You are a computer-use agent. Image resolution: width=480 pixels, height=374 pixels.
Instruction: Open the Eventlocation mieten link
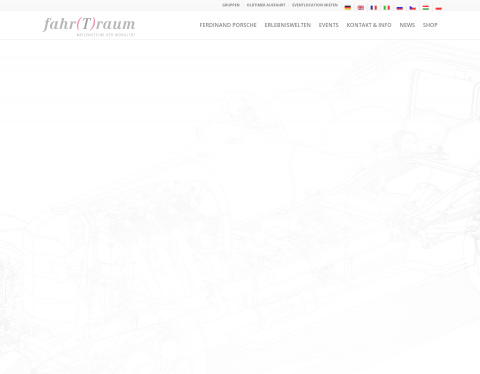point(315,5)
